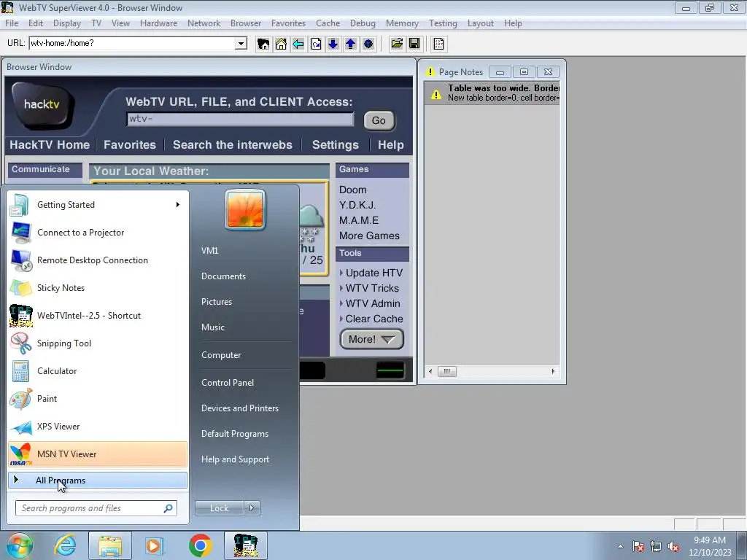The image size is (747, 560).
Task: Open M.A.M.E game link
Action: 359,220
